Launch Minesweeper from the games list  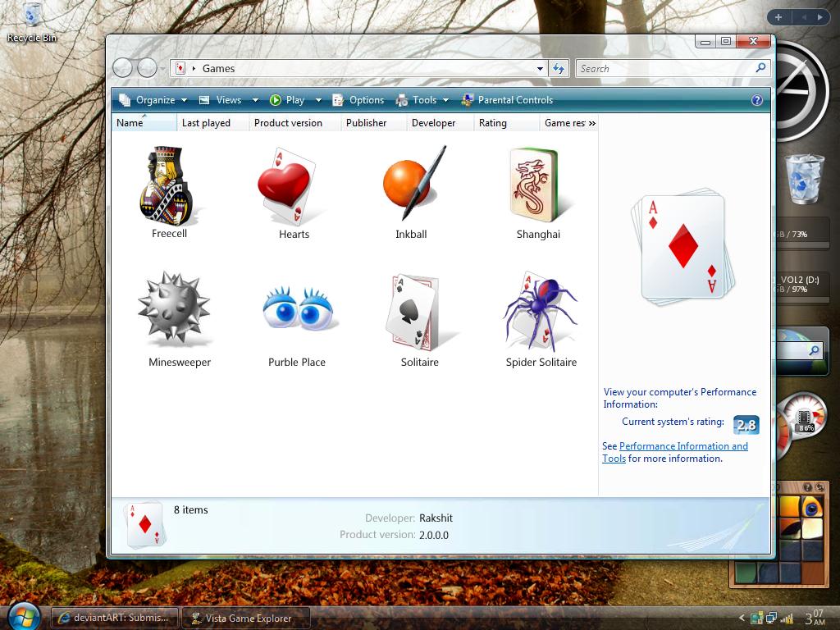178,313
